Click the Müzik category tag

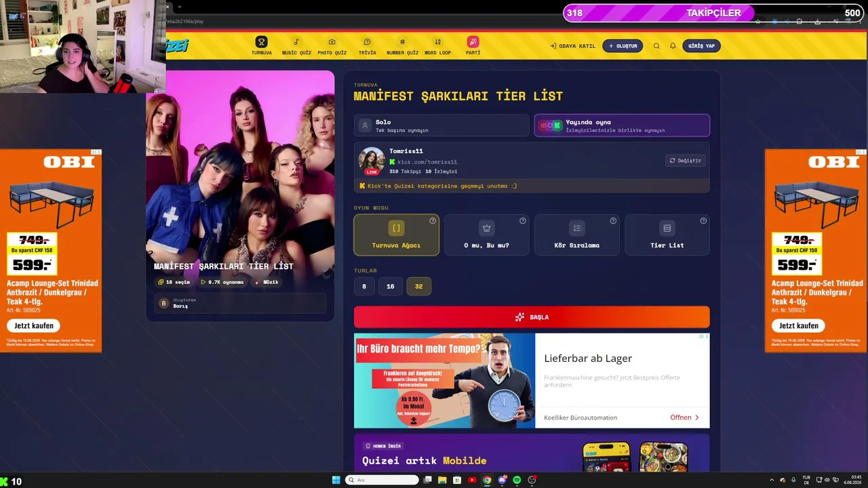coord(267,282)
